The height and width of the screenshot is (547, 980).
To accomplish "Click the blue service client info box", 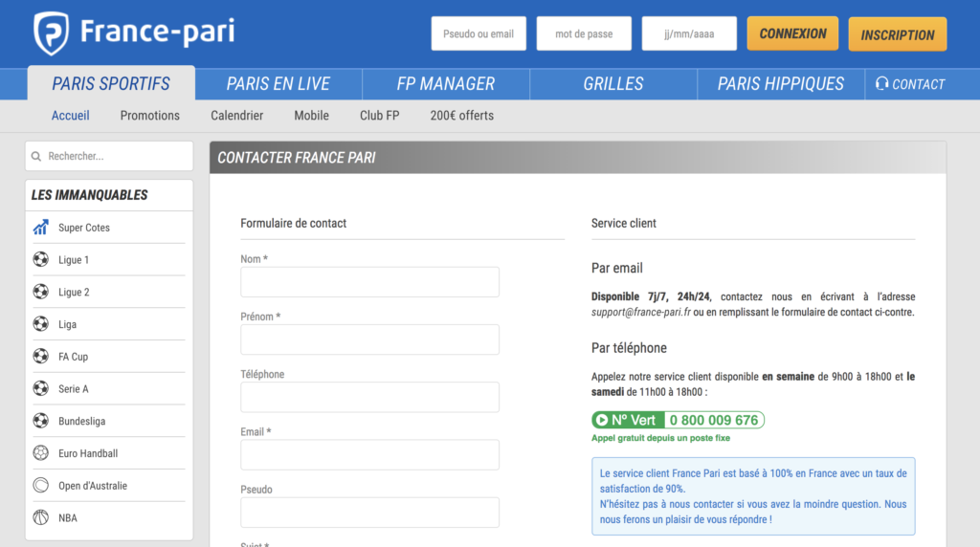I will (753, 496).
